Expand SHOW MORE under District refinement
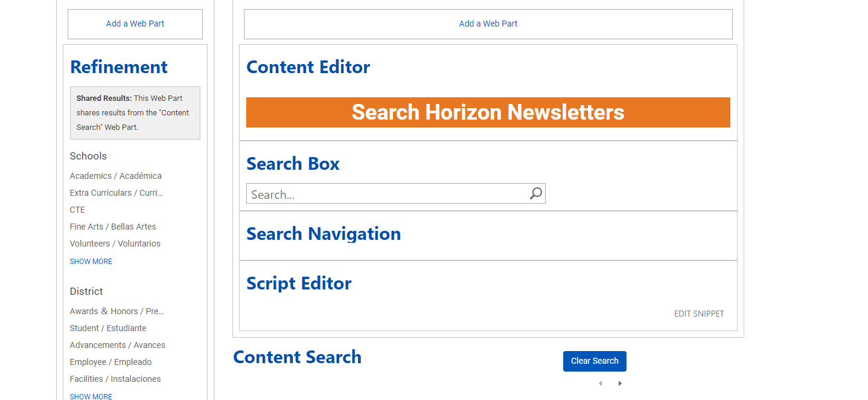Viewport: 868px width, 400px height. pos(91,396)
